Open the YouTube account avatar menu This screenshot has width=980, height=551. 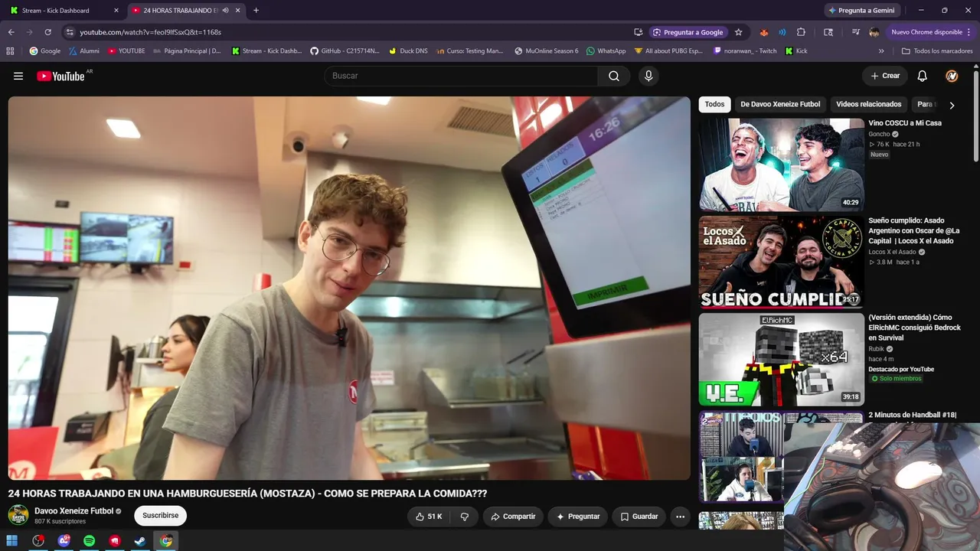[952, 76]
